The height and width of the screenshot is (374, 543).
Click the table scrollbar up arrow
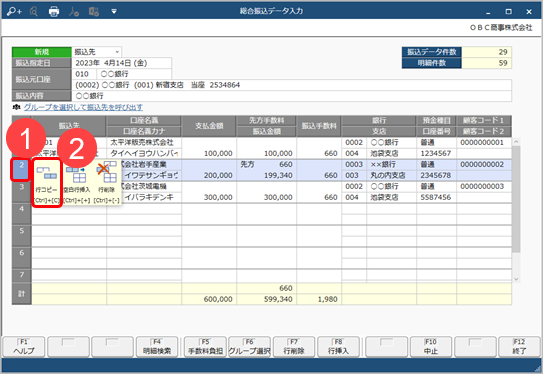[x=516, y=142]
